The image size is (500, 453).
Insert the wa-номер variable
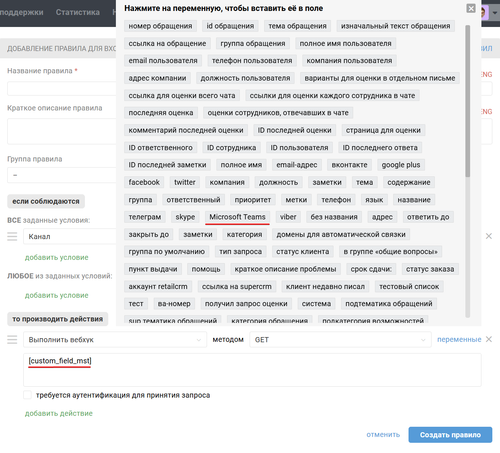pos(174,304)
